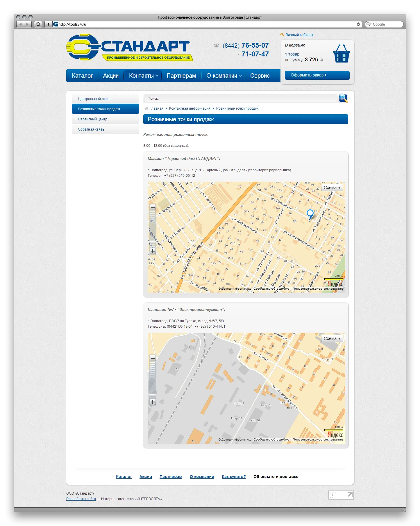The height and width of the screenshot is (526, 420).
Task: Click the first map zoom slider track
Action: pyautogui.click(x=153, y=229)
